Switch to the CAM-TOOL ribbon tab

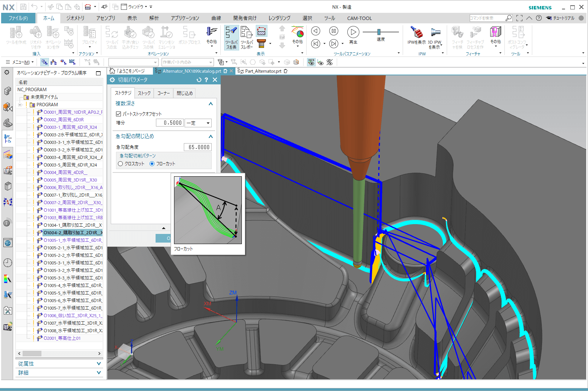(x=359, y=18)
